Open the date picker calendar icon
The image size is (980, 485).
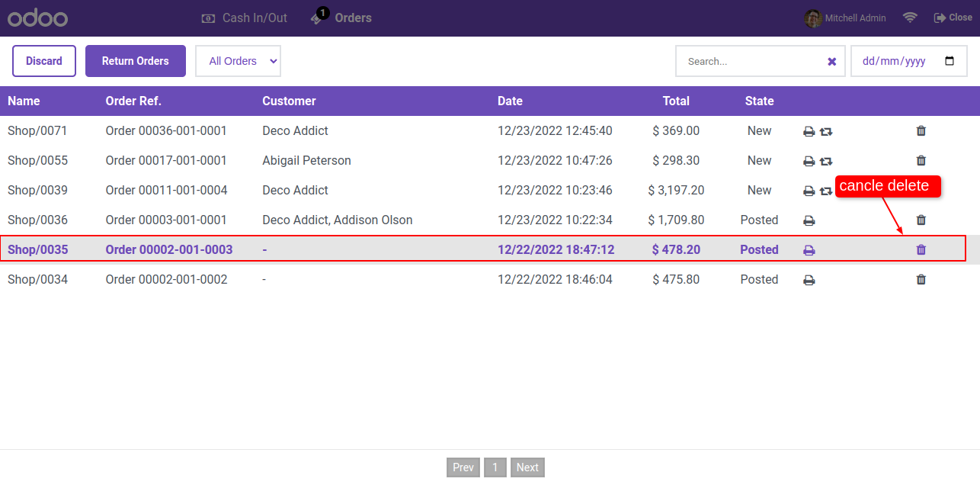coord(950,61)
